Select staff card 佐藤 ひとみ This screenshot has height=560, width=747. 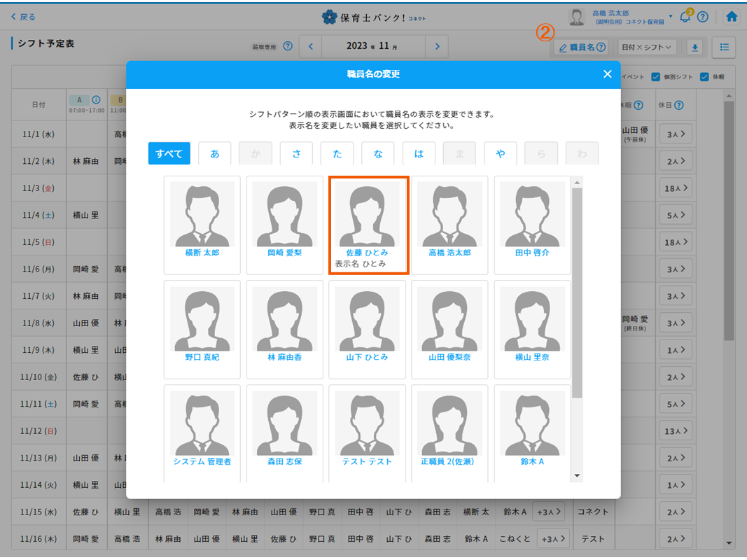368,225
